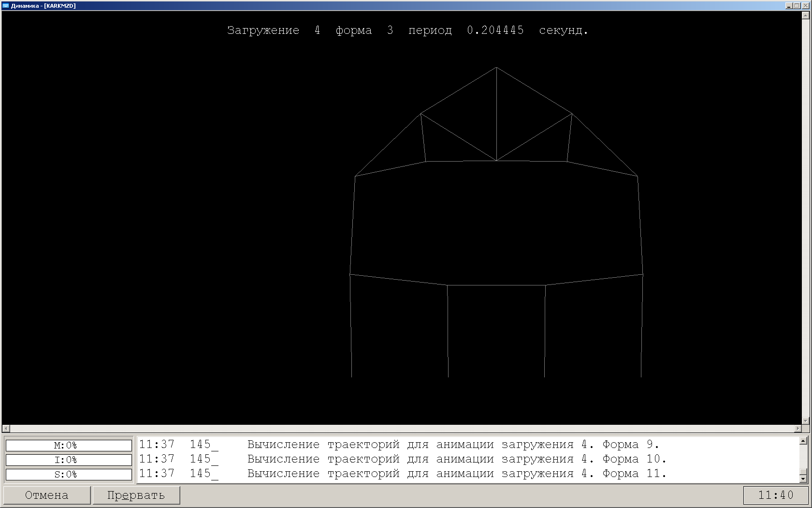Viewport: 812px width, 508px height.
Task: Select the log line ending with Форма 10.
Action: [403, 459]
